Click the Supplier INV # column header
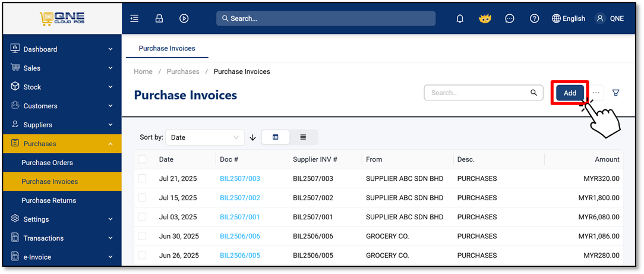The height and width of the screenshot is (274, 644). point(315,159)
